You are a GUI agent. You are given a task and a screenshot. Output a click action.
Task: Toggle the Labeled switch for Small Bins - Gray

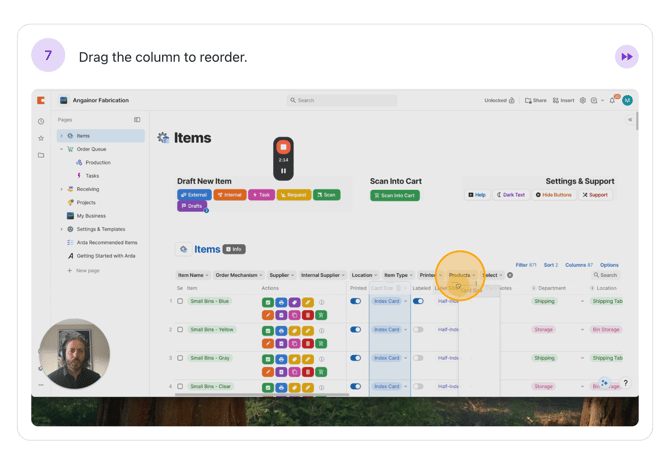[x=418, y=357]
